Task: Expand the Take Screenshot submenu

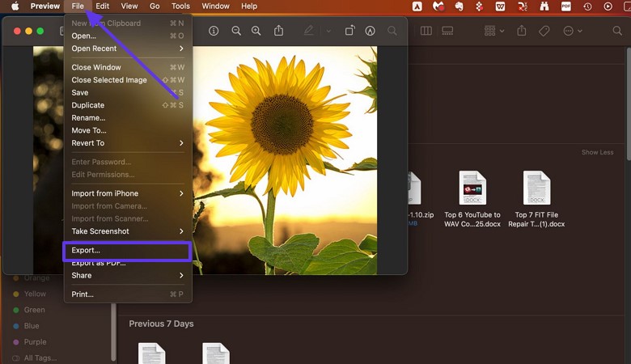Action: point(128,231)
